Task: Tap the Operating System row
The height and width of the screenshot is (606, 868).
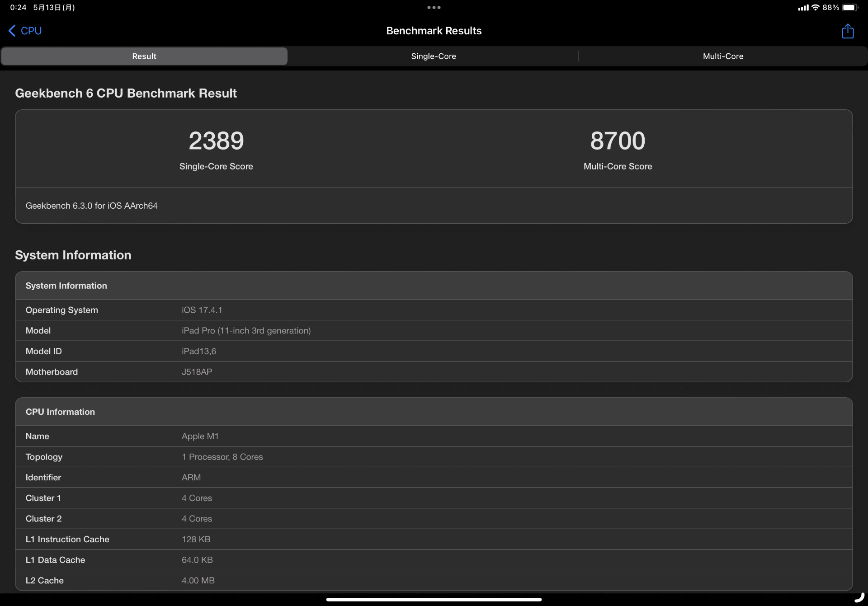Action: [x=434, y=310]
